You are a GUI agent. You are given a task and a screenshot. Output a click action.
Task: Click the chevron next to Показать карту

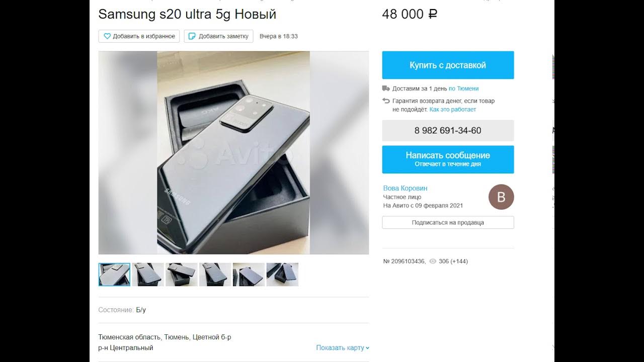click(368, 348)
